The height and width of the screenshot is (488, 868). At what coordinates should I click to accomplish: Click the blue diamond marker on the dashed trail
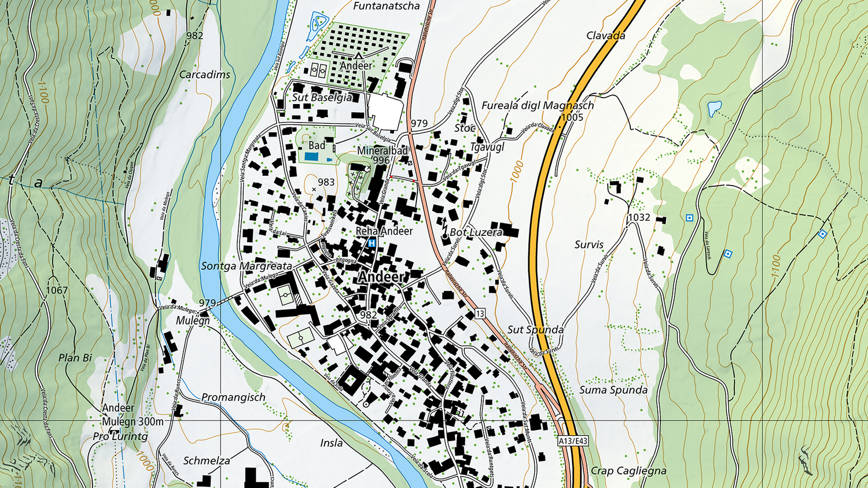click(x=822, y=234)
